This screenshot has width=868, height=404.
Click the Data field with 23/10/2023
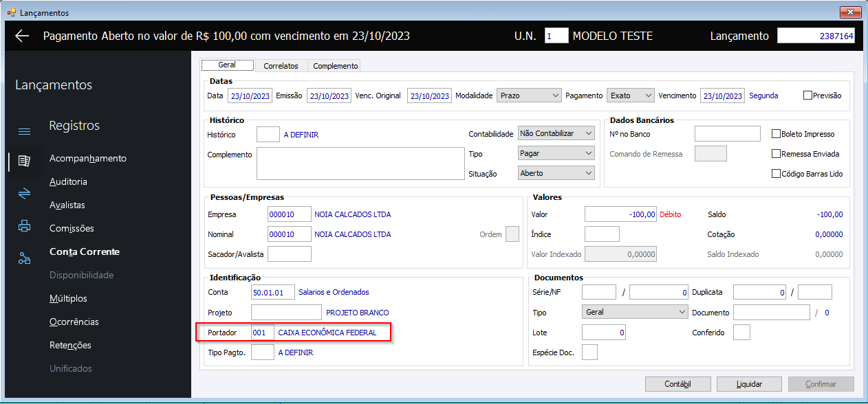[250, 96]
